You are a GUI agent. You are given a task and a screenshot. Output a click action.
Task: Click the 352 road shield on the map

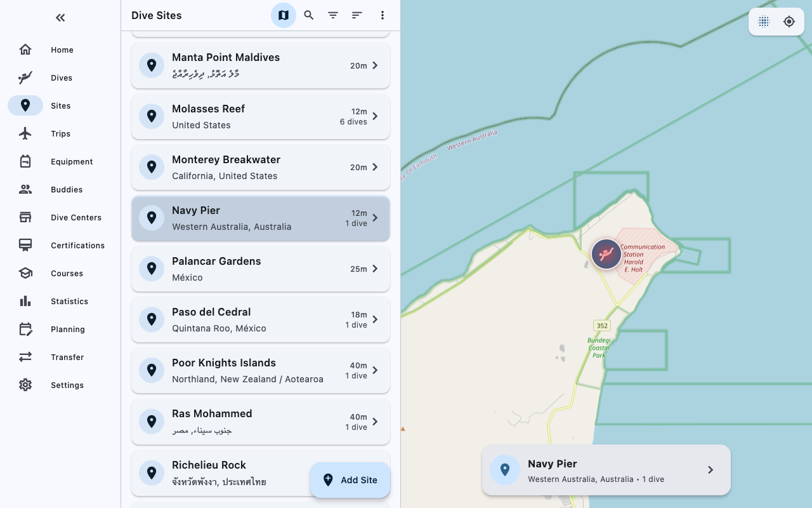tap(602, 326)
